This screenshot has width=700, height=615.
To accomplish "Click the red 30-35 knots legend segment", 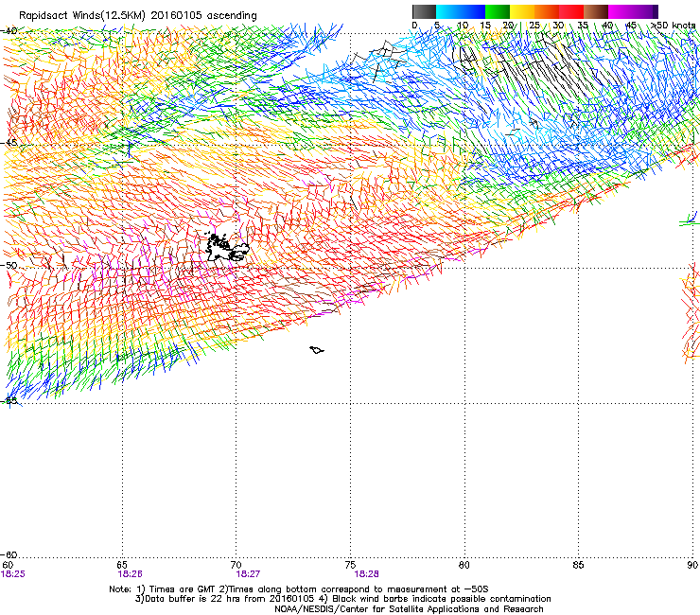I will click(571, 11).
